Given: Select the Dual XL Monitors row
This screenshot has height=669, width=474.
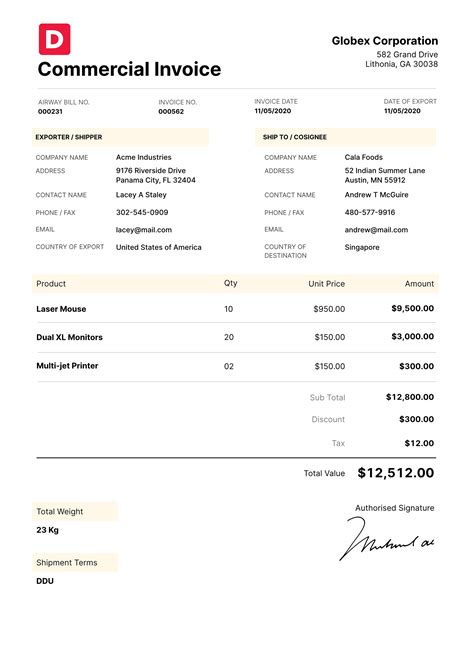Looking at the screenshot, I should coord(235,337).
